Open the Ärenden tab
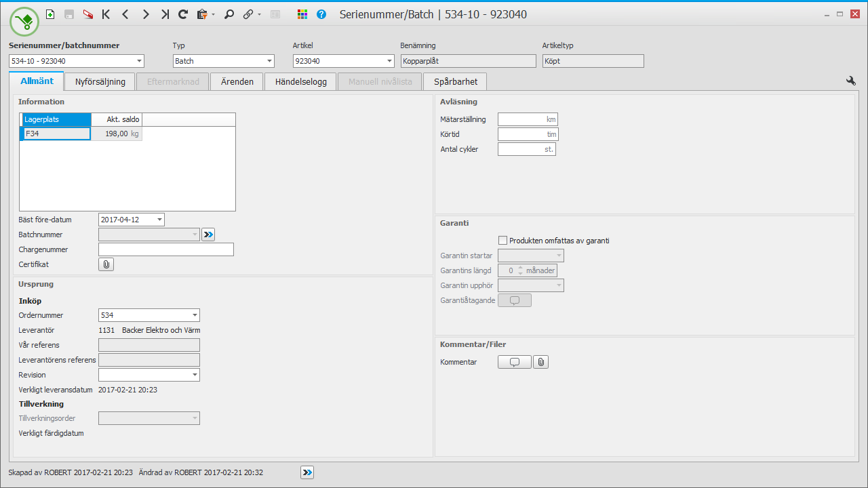Viewport: 868px width, 488px height. coord(237,81)
